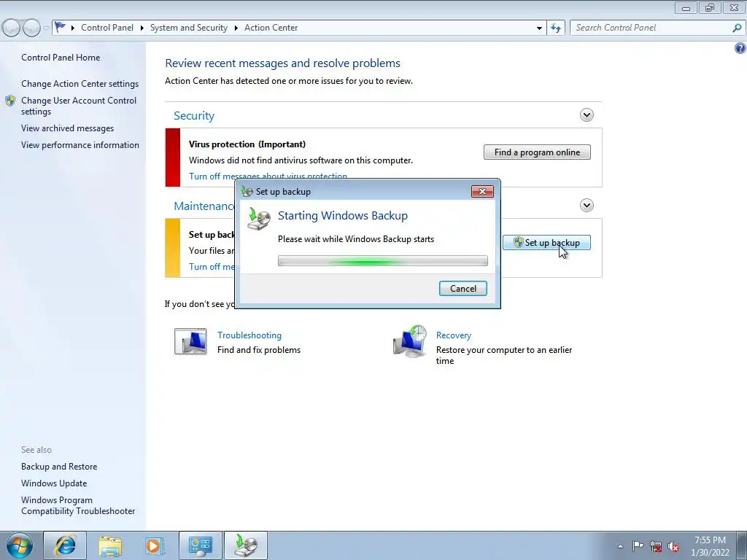Click the muted volume tray icon

673,547
